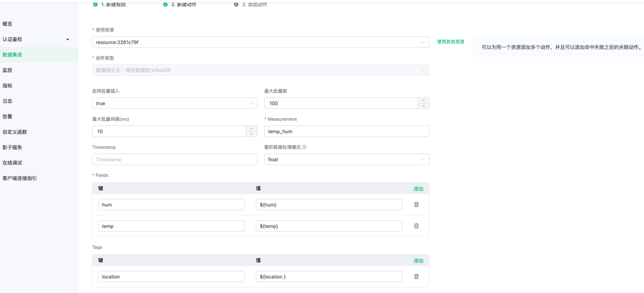Open the 启用批量插入 dropdown

click(x=174, y=103)
